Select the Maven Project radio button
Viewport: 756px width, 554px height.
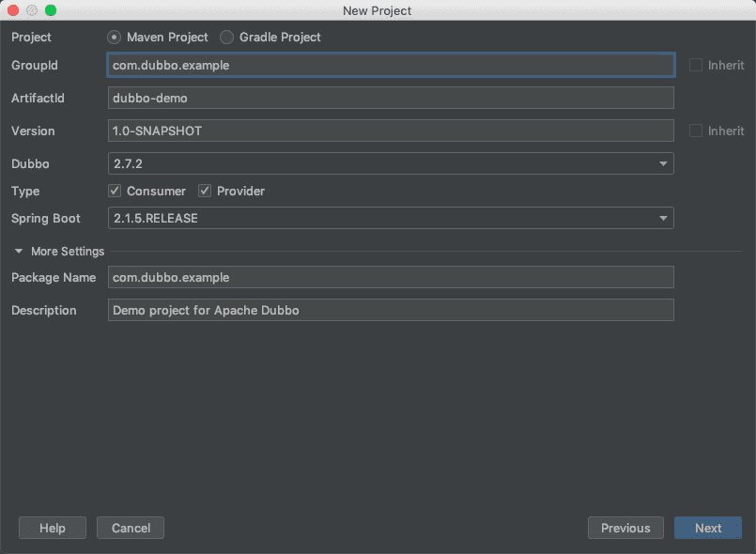[115, 38]
